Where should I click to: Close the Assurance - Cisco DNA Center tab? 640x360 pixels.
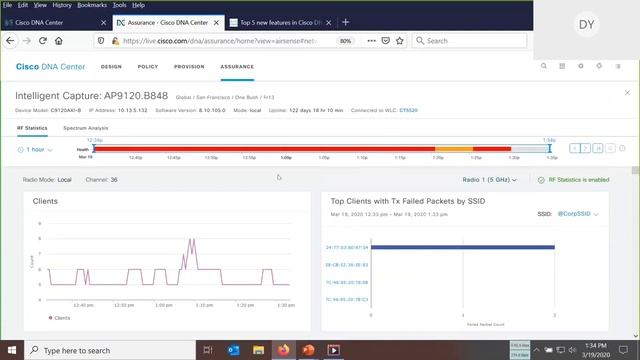click(x=216, y=23)
